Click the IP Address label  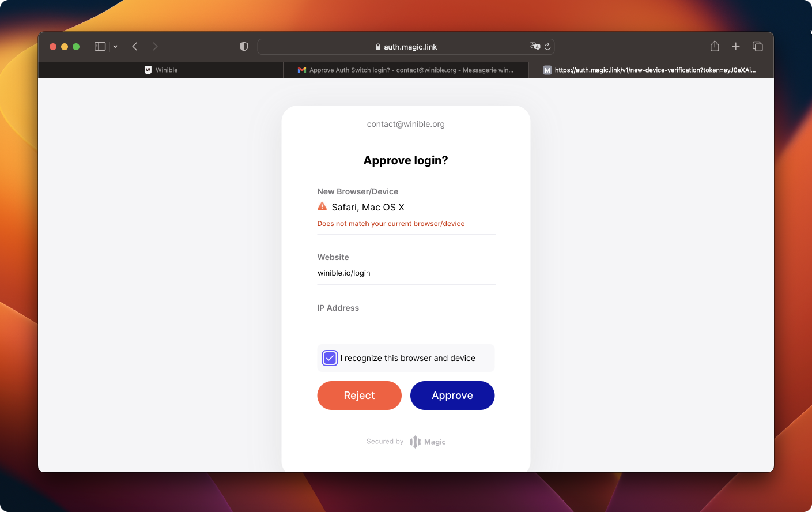point(338,308)
